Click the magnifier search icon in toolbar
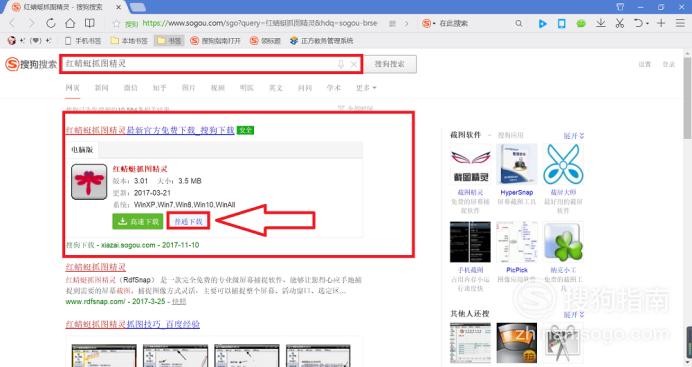 pyautogui.click(x=519, y=23)
